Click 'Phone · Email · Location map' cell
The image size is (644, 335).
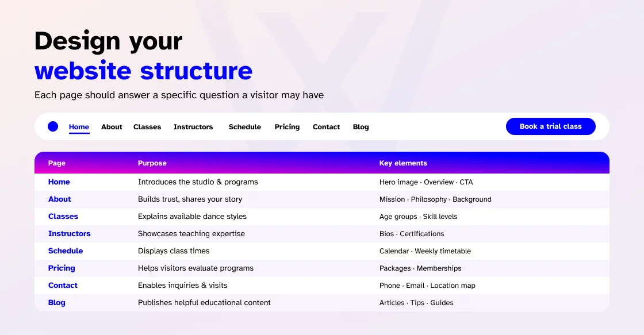[427, 286]
